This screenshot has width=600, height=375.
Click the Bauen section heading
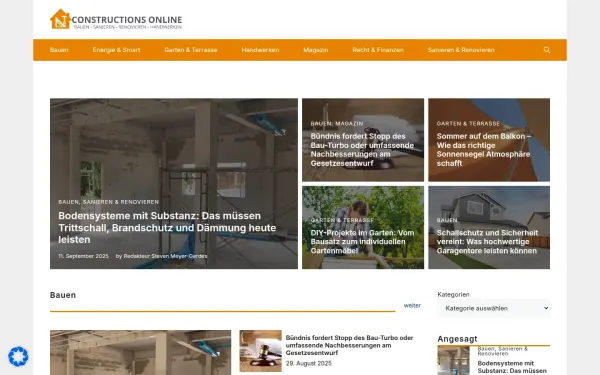63,295
